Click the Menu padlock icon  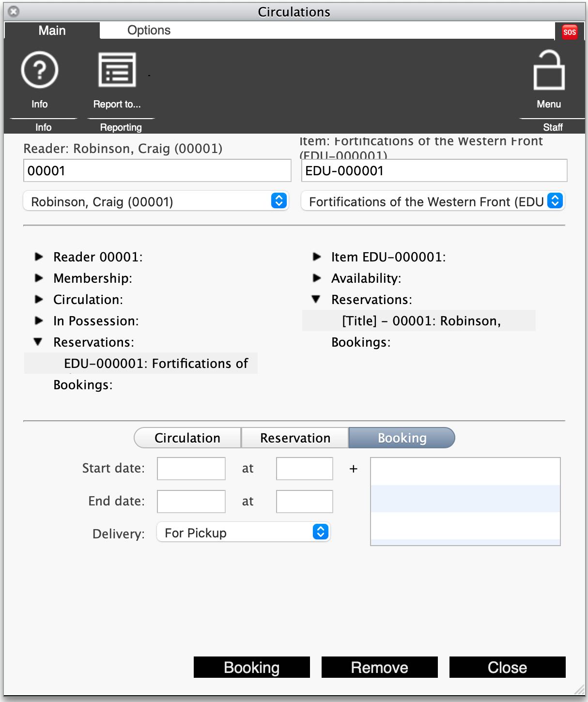[549, 70]
